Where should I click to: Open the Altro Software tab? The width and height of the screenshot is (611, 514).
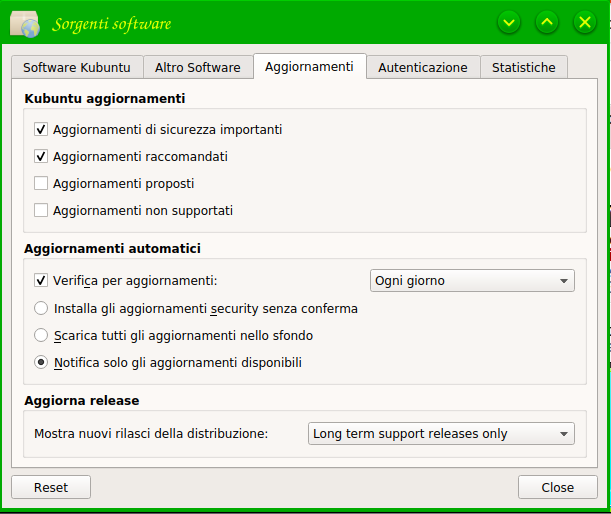pos(198,67)
